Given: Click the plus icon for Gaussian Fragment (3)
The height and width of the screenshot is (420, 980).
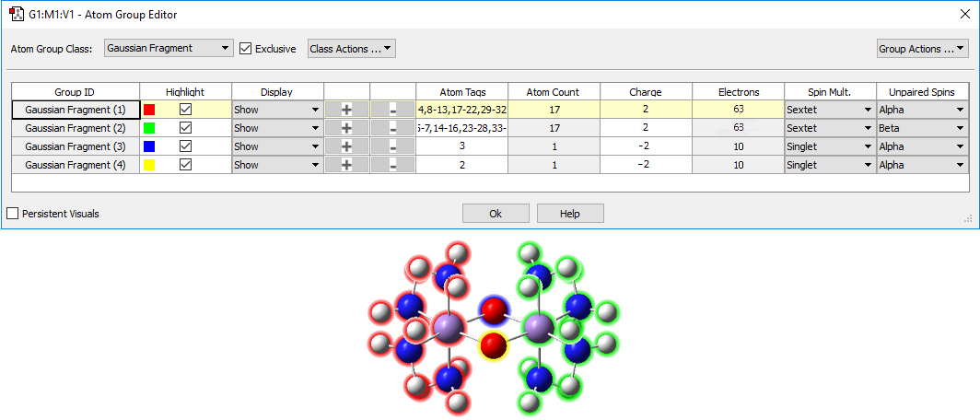Looking at the screenshot, I should pos(346,146).
